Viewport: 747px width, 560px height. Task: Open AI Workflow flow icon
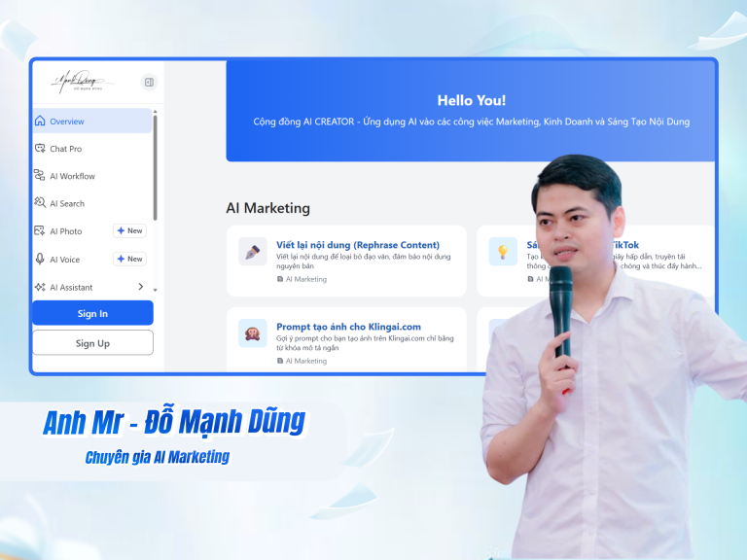coord(40,175)
